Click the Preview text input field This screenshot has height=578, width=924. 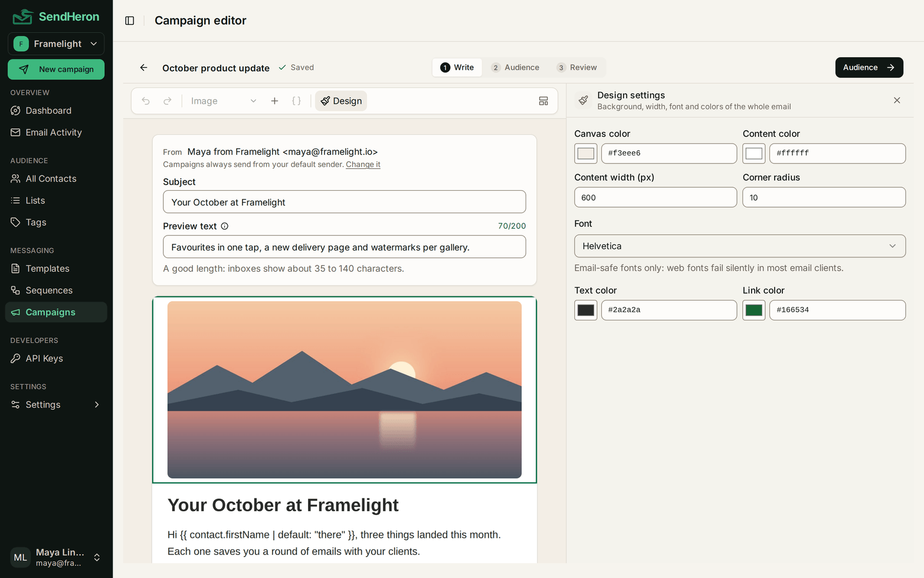click(x=345, y=247)
